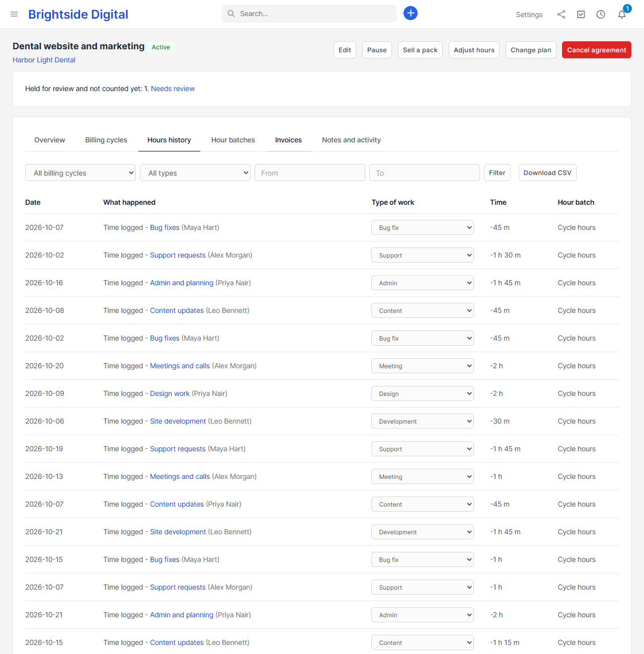The width and height of the screenshot is (644, 654).
Task: Click the Change plan button
Action: 531,50
